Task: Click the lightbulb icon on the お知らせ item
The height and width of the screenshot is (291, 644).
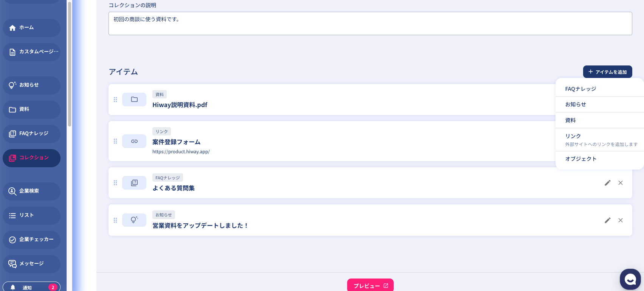Action: pos(134,220)
